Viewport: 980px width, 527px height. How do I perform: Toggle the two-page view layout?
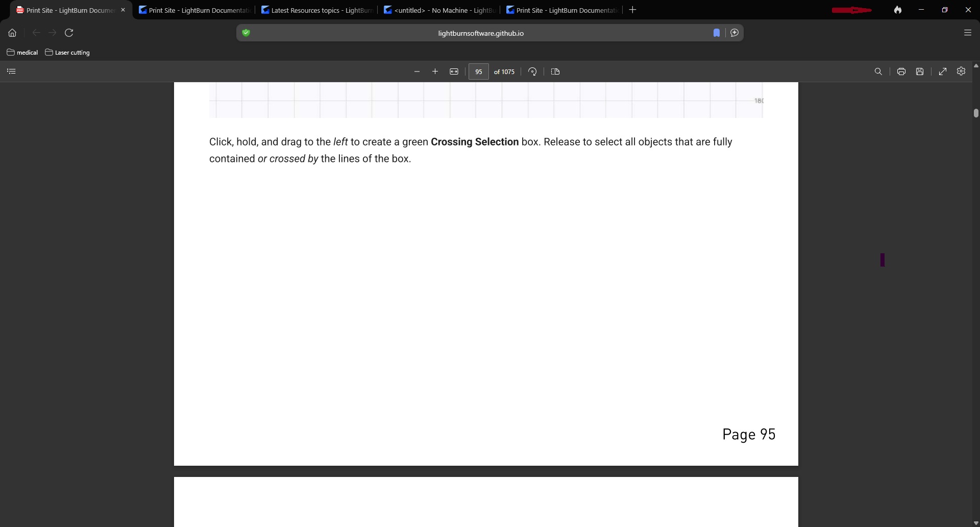click(x=555, y=71)
